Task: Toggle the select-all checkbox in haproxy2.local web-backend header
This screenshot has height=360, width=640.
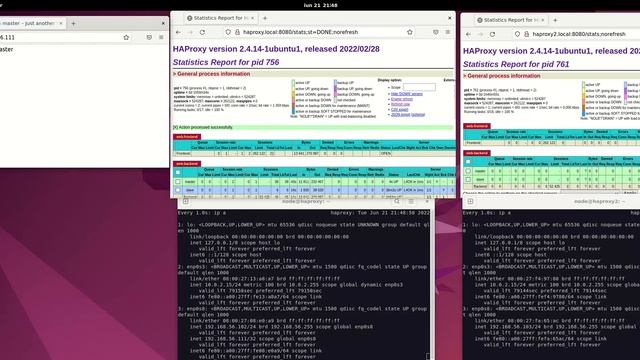Action: (468, 162)
